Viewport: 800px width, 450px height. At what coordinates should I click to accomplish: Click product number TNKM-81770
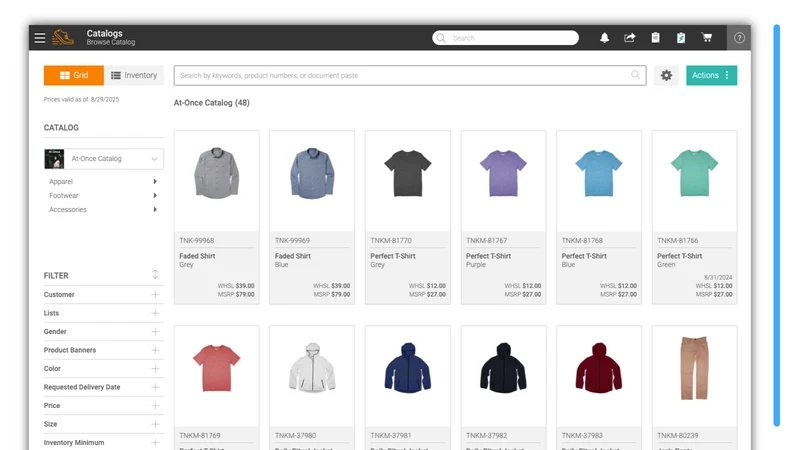click(x=391, y=240)
